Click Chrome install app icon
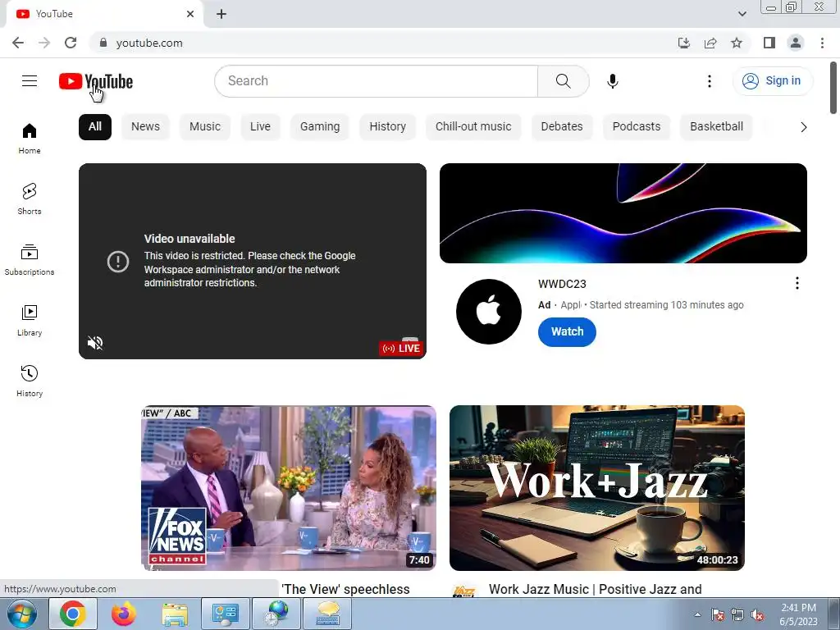 pos(684,43)
